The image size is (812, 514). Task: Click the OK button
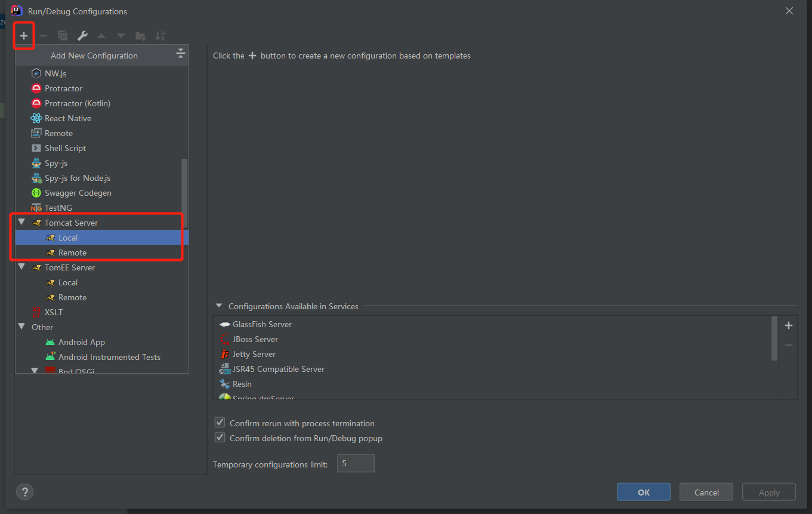coord(644,492)
